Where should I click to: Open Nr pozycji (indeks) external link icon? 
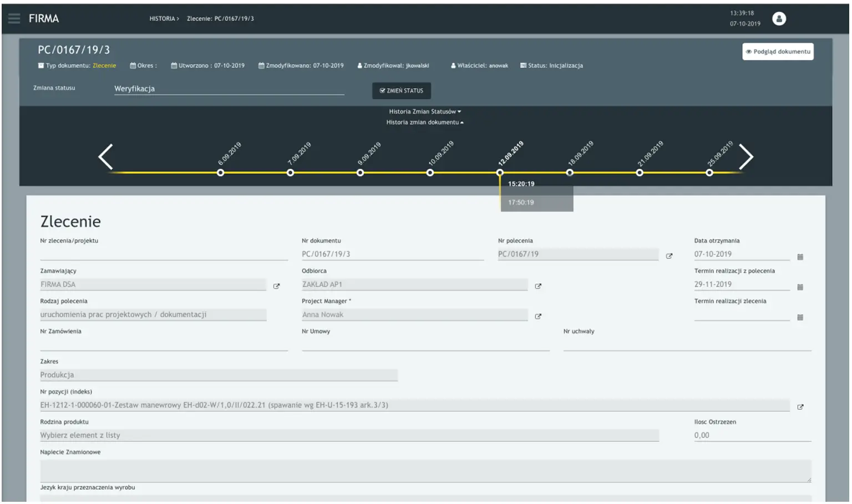pos(800,407)
